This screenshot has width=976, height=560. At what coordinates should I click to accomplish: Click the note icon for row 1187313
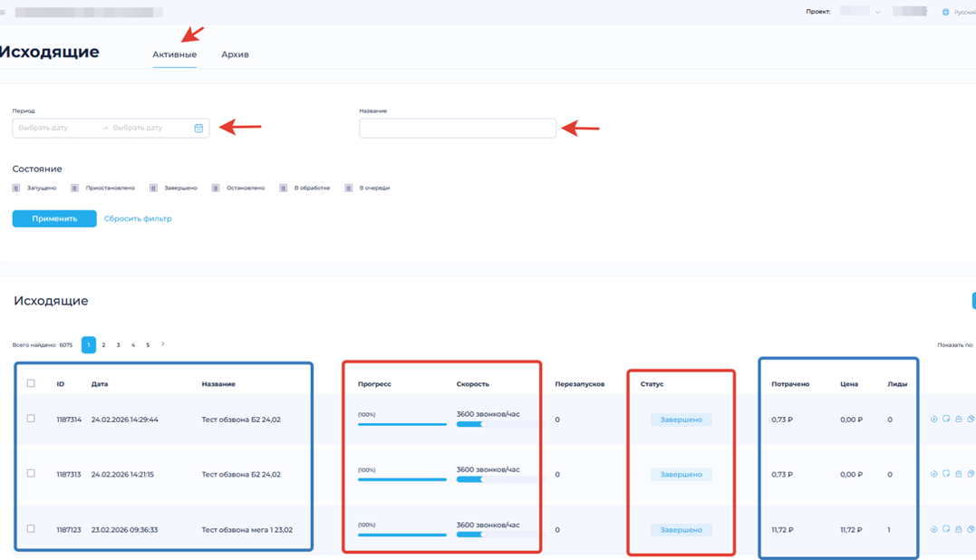(x=946, y=474)
